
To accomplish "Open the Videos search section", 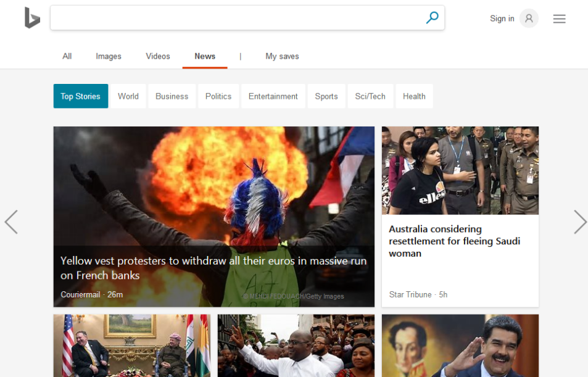I will 157,56.
